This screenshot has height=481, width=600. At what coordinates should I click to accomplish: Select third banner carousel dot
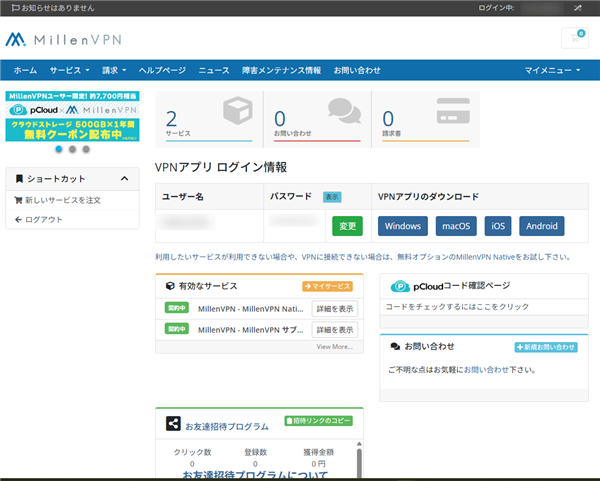[x=86, y=149]
